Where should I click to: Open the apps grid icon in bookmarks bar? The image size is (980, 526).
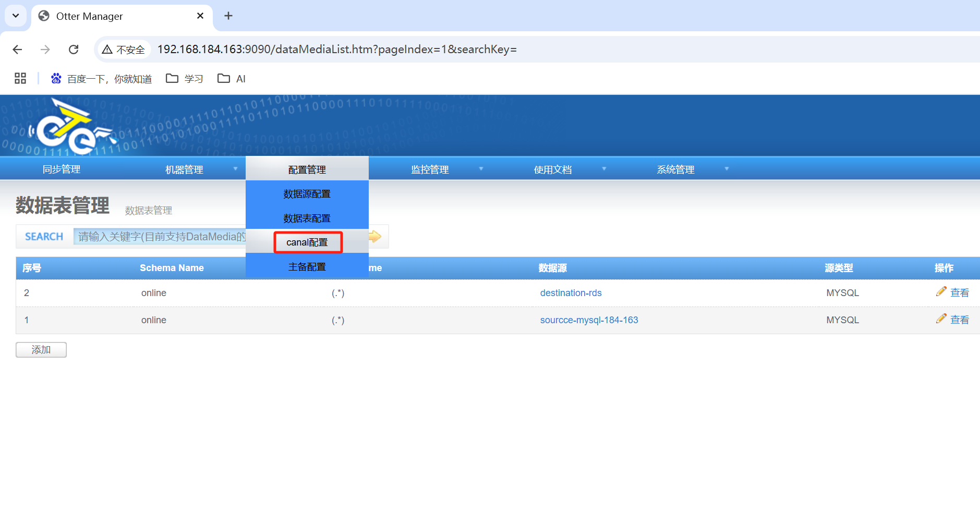click(20, 79)
